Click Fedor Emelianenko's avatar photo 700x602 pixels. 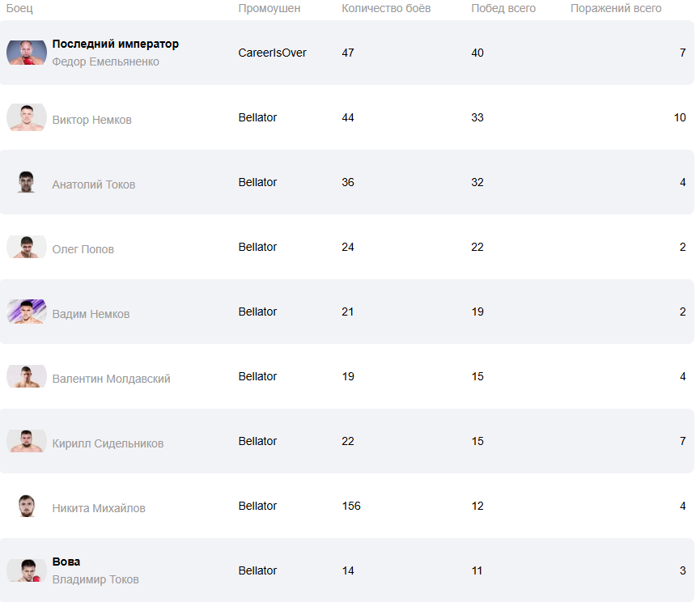coord(27,53)
